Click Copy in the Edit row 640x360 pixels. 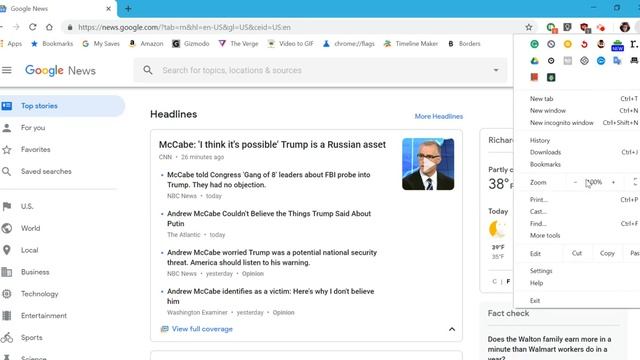[x=607, y=253]
